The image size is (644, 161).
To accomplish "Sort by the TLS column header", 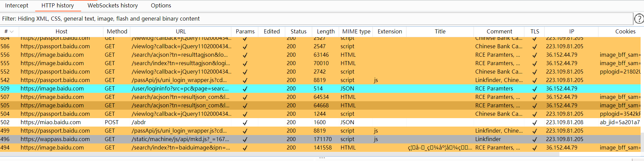I will pos(535,31).
